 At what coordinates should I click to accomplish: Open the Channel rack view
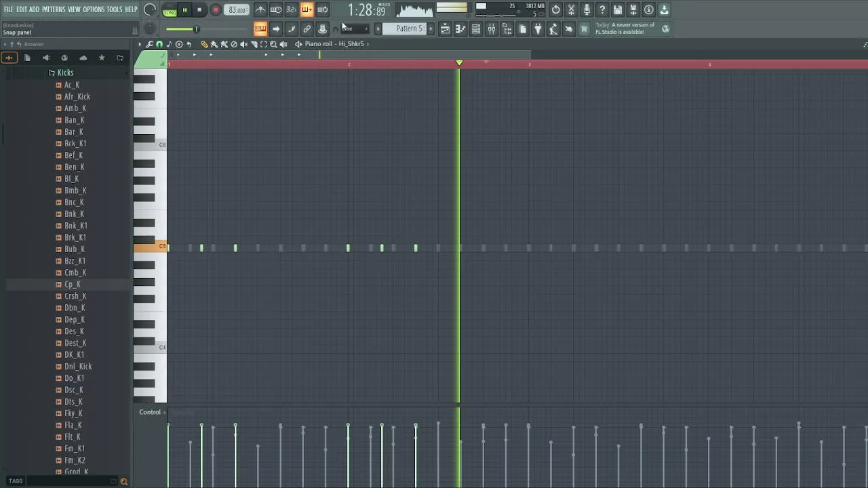coord(476,28)
